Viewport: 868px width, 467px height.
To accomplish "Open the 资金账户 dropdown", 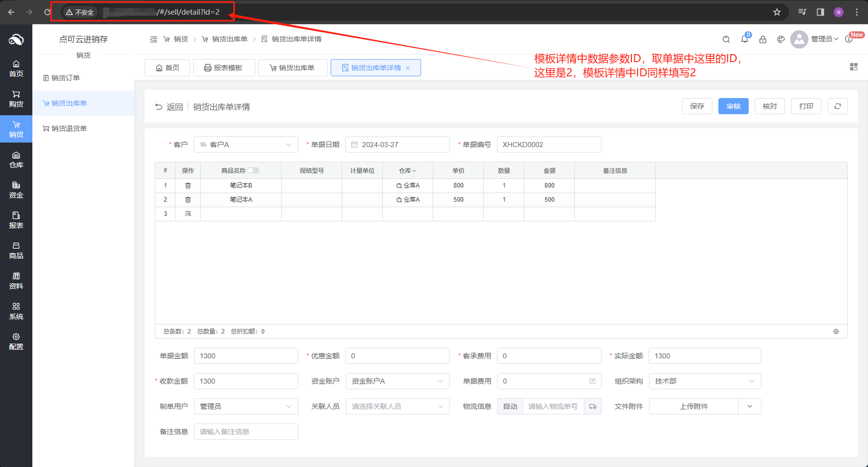I will pyautogui.click(x=398, y=381).
